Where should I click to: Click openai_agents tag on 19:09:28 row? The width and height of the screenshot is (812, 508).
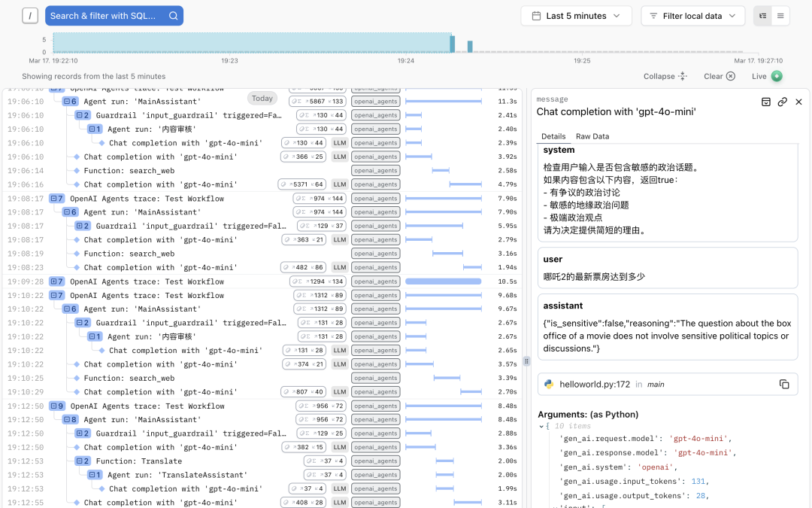pyautogui.click(x=376, y=281)
